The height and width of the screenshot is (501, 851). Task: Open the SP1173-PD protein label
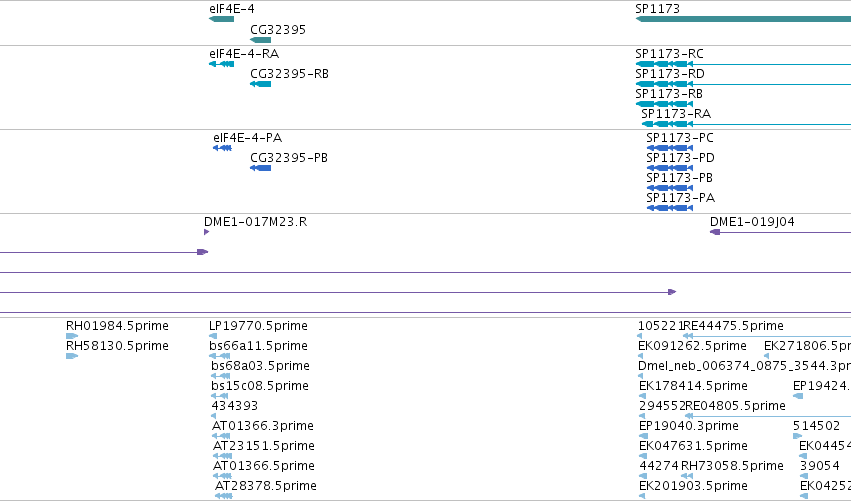681,158
